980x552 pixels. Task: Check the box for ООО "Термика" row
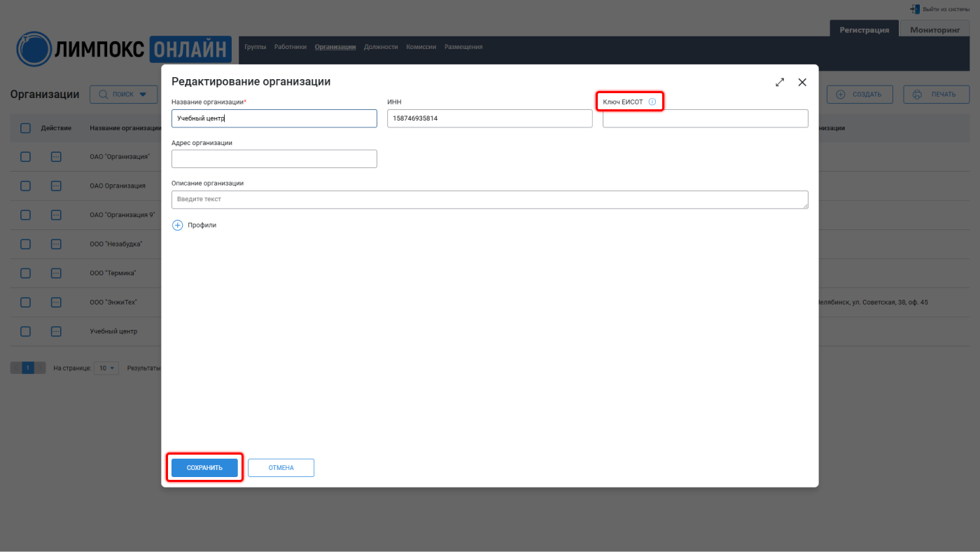pos(25,273)
